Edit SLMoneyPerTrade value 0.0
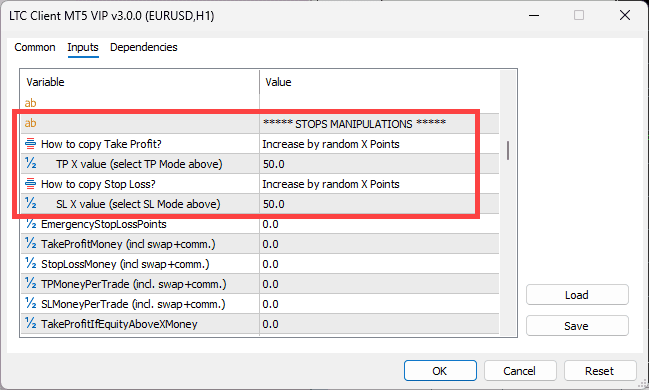Image resolution: width=649 pixels, height=390 pixels. coord(379,304)
